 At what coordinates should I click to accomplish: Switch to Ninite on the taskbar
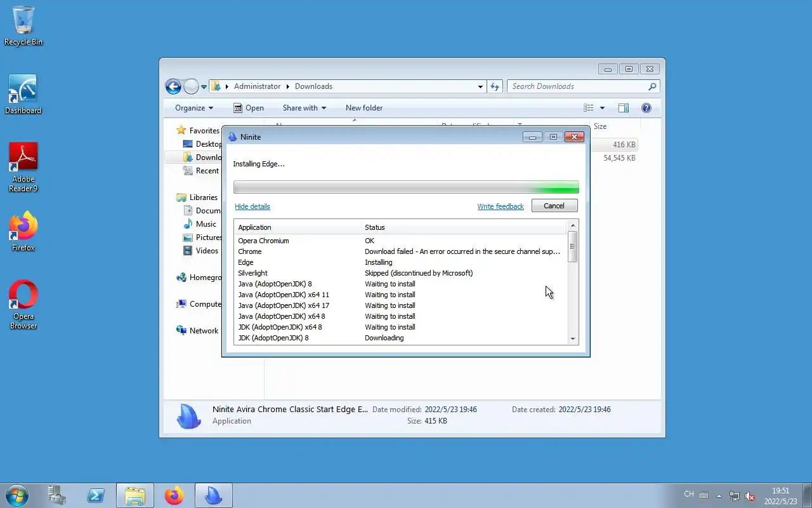click(213, 495)
